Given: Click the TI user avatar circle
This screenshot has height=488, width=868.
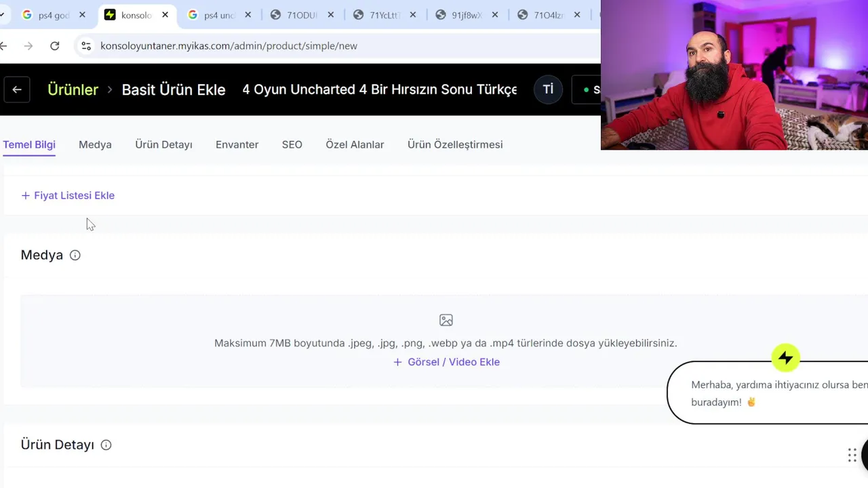Looking at the screenshot, I should pos(548,89).
